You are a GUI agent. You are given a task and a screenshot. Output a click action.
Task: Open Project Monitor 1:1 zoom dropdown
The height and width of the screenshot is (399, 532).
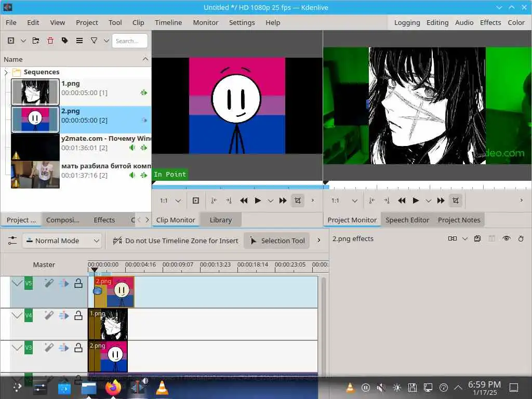click(x=354, y=201)
